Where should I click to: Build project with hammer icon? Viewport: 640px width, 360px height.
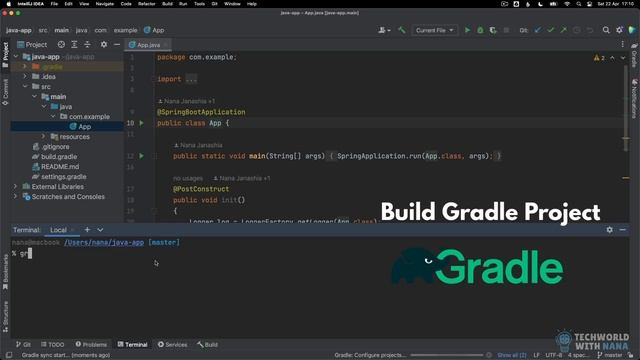pos(402,30)
